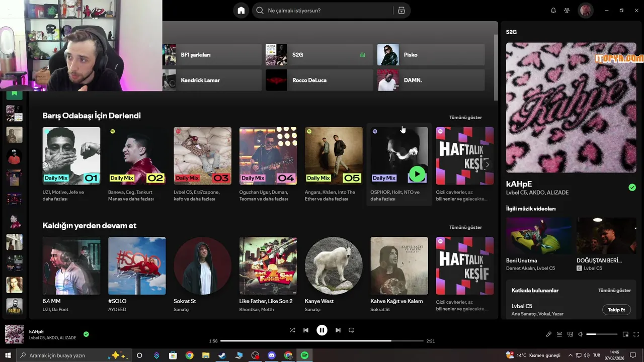The image size is (644, 362).
Task: Open the Windows Start menu
Action: [x=8, y=355]
